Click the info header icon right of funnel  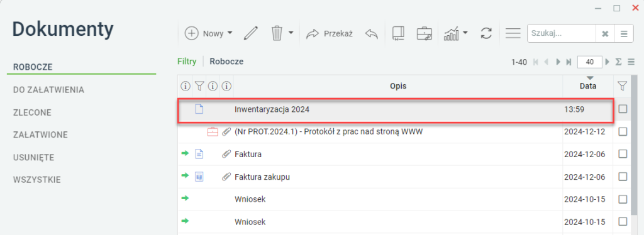point(213,86)
